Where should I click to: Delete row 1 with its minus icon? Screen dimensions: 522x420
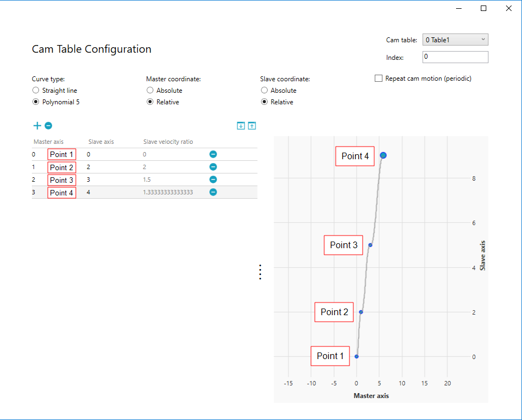click(x=213, y=167)
